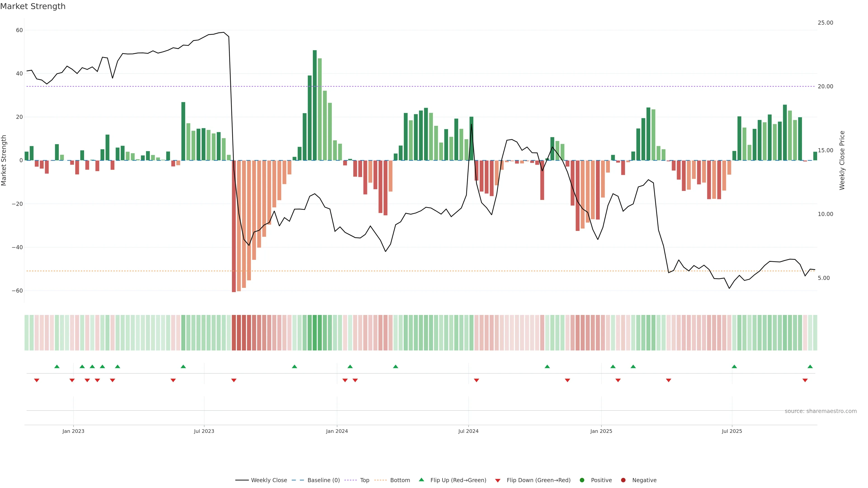Click the rightmost red flip-down triangle marker

pyautogui.click(x=805, y=380)
